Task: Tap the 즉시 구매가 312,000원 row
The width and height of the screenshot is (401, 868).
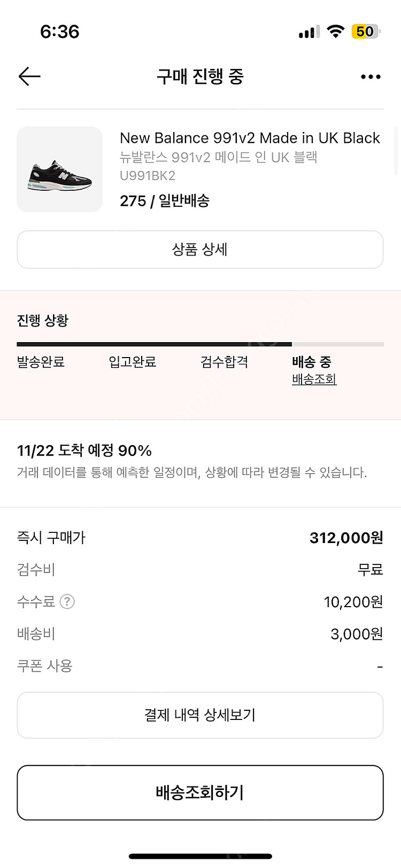Action: [200, 538]
